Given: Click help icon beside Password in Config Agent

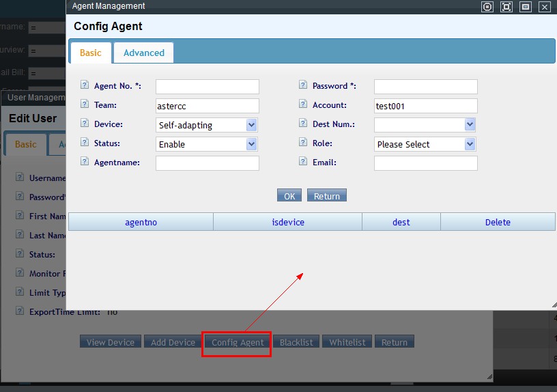Looking at the screenshot, I should [303, 85].
